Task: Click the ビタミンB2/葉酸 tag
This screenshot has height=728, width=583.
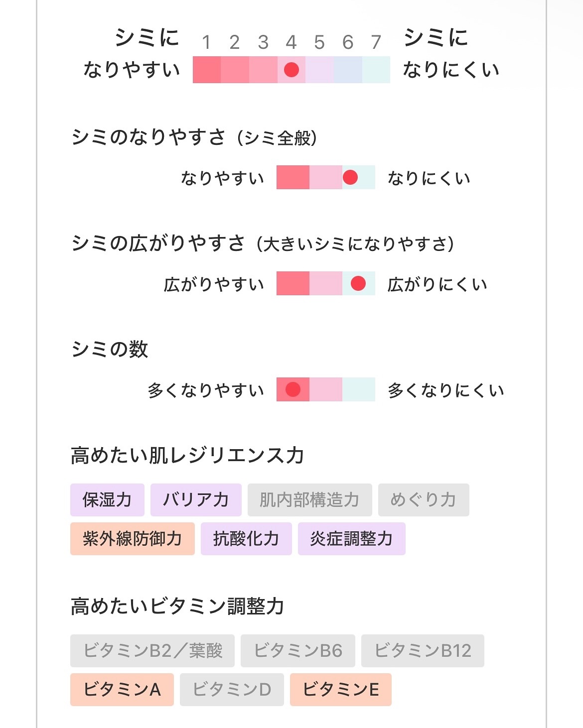Action: coord(152,650)
